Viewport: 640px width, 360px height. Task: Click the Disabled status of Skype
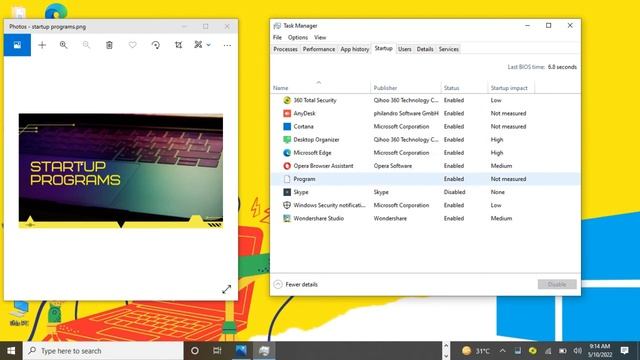tap(454, 192)
